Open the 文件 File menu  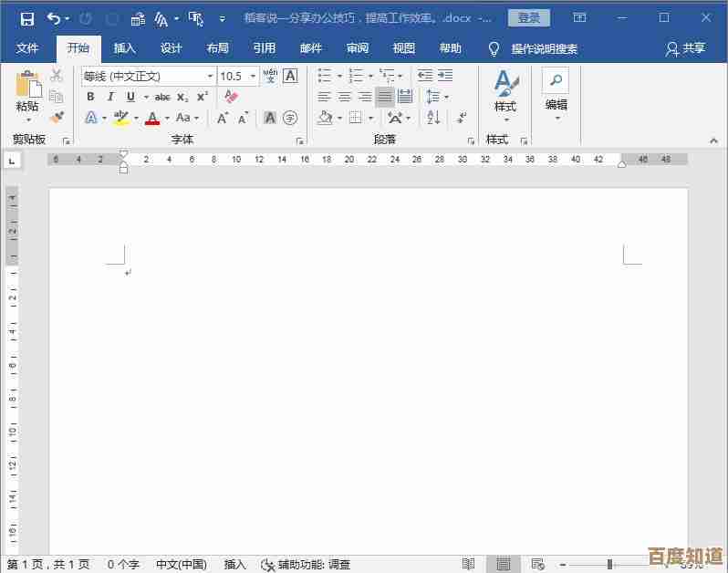(27, 48)
